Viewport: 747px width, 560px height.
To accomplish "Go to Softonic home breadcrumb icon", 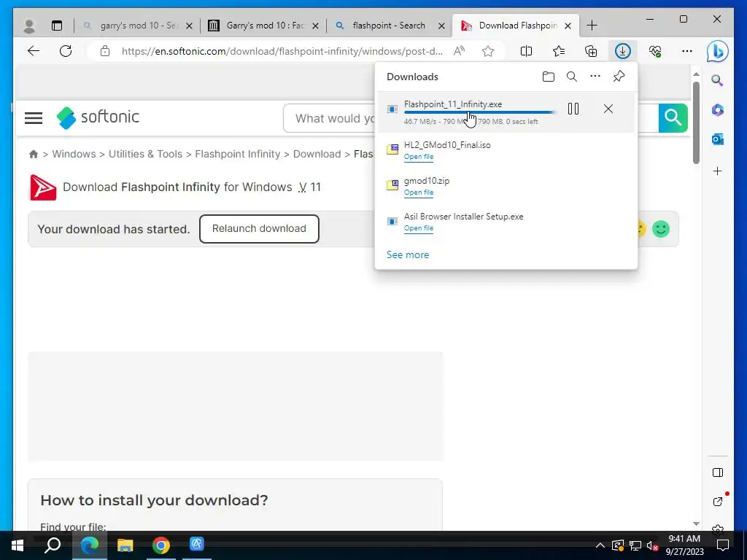I will click(x=34, y=155).
